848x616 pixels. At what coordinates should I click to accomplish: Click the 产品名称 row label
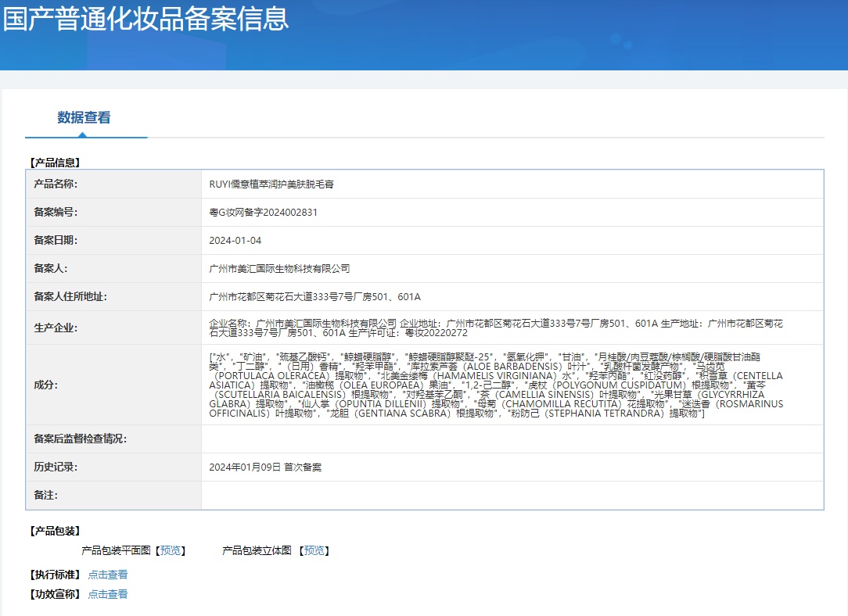click(56, 184)
